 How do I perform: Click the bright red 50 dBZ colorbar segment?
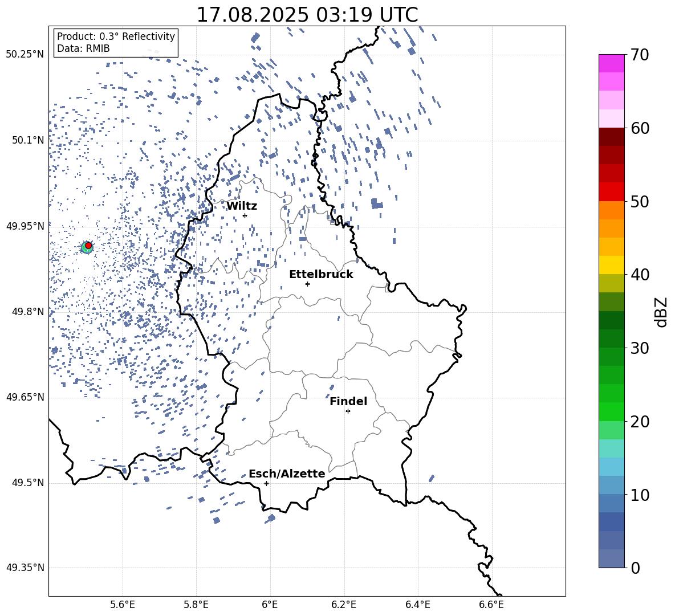click(612, 192)
